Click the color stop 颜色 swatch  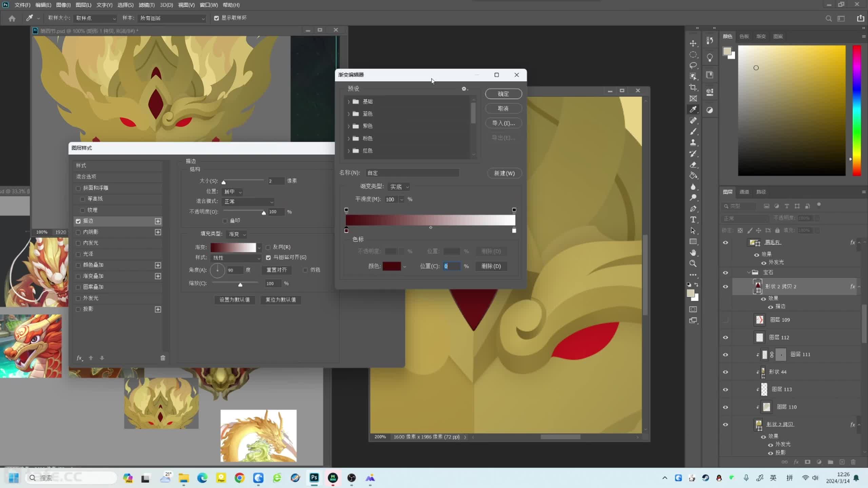pyautogui.click(x=392, y=266)
